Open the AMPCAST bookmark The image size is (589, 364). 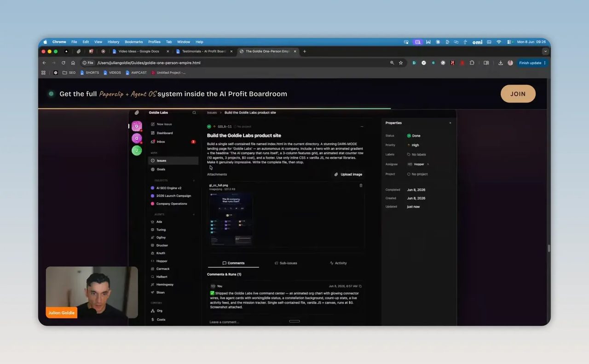click(137, 73)
